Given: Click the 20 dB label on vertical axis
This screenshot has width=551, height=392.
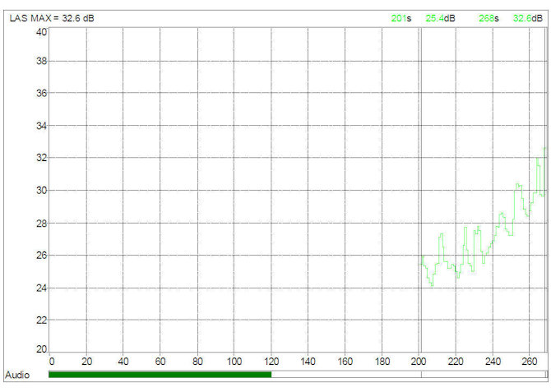Looking at the screenshot, I should [40, 349].
